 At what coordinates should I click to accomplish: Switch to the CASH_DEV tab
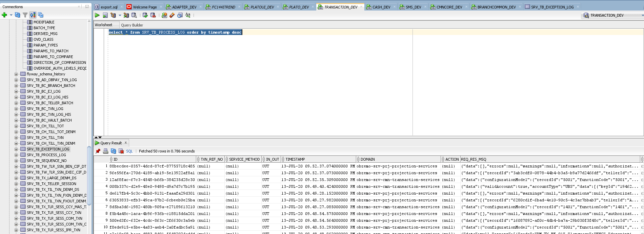pos(381,7)
